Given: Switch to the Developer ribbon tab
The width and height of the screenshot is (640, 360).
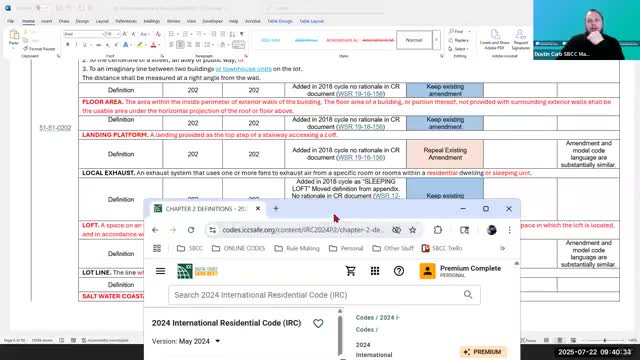Looking at the screenshot, I should click(x=213, y=21).
